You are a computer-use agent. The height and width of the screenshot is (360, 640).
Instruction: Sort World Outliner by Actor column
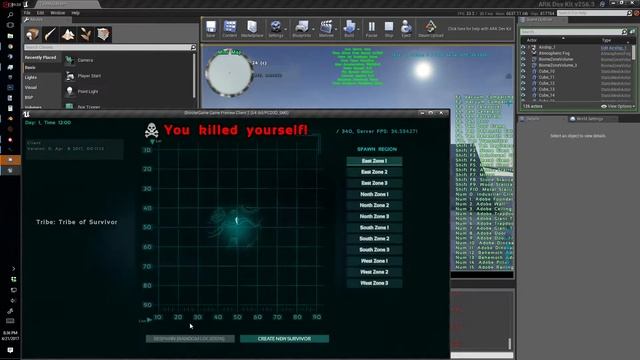[x=531, y=40]
